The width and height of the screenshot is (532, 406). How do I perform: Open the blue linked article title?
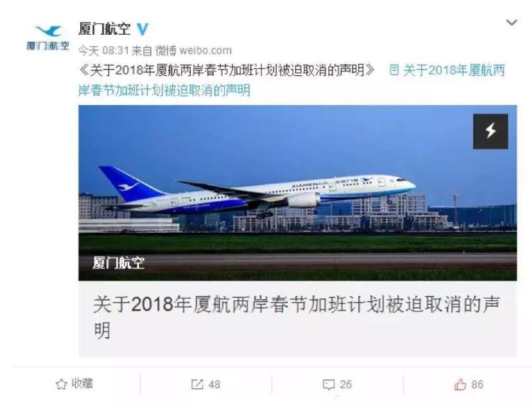point(292,80)
